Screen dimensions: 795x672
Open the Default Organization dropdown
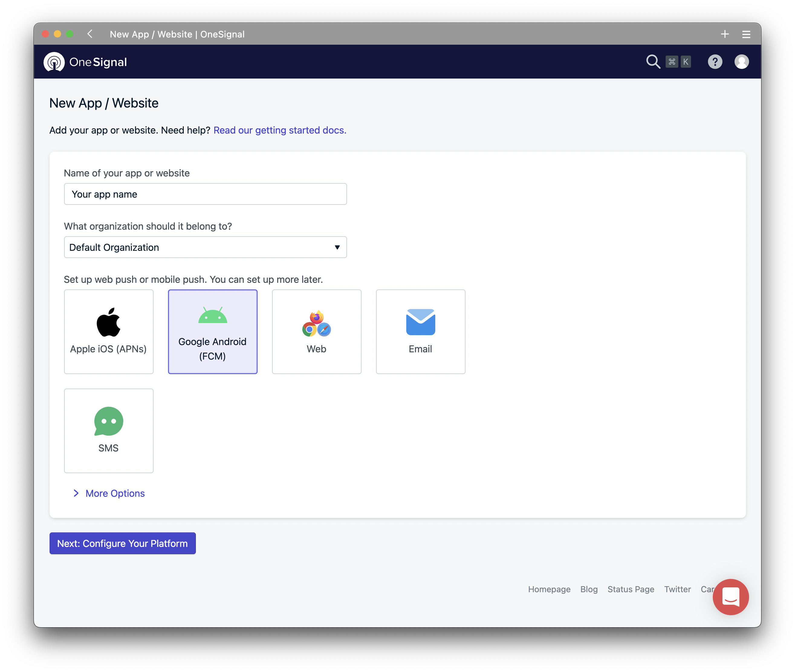tap(205, 247)
